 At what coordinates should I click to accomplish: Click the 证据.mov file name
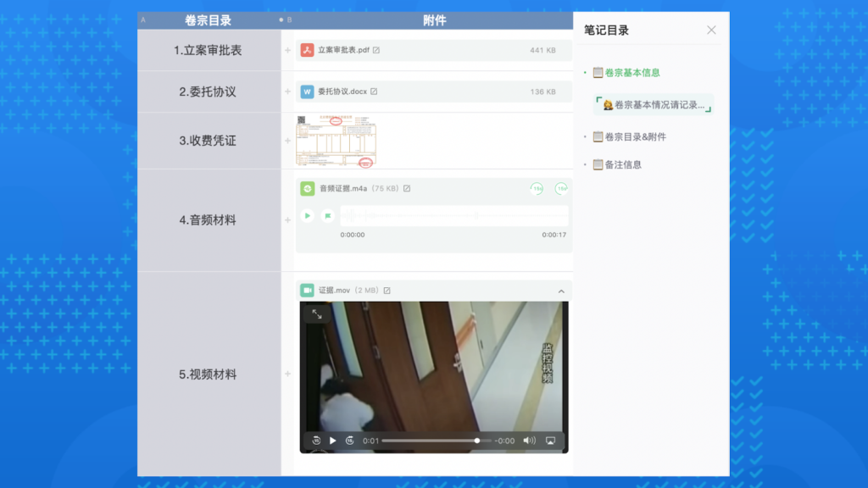coord(334,291)
